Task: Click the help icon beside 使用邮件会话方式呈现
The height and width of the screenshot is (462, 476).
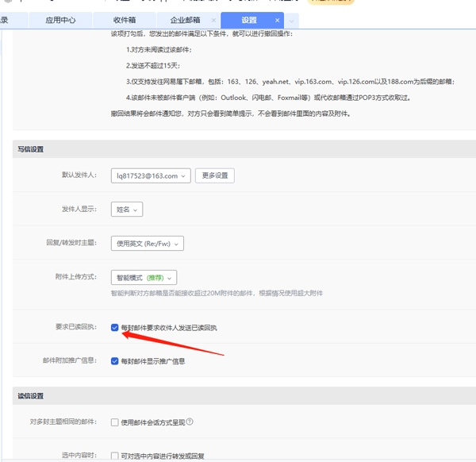Action: [190, 422]
